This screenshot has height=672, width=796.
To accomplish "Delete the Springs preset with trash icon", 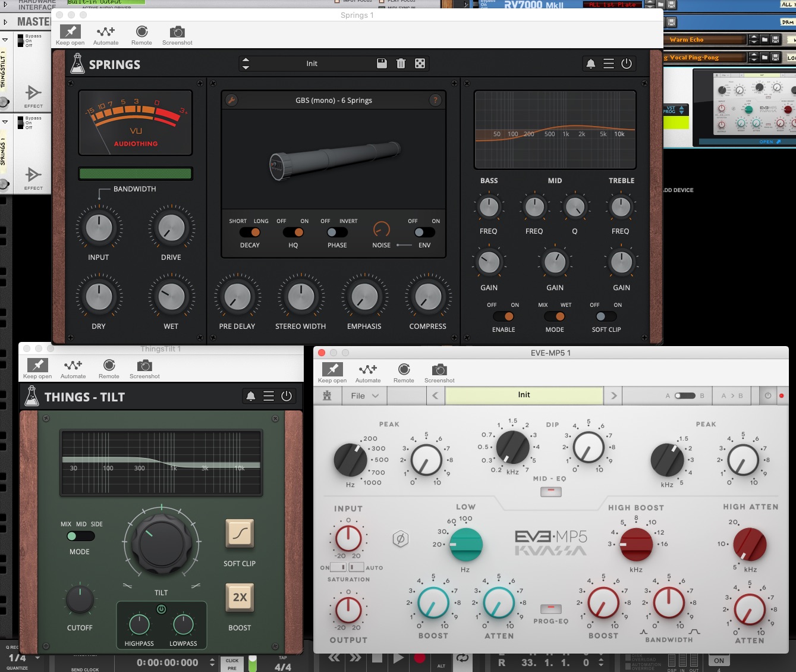I will (401, 64).
